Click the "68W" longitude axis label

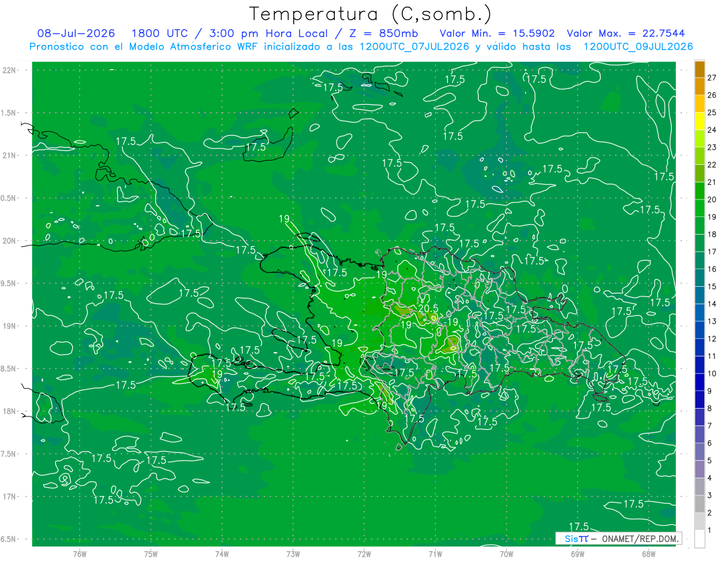tap(649, 554)
